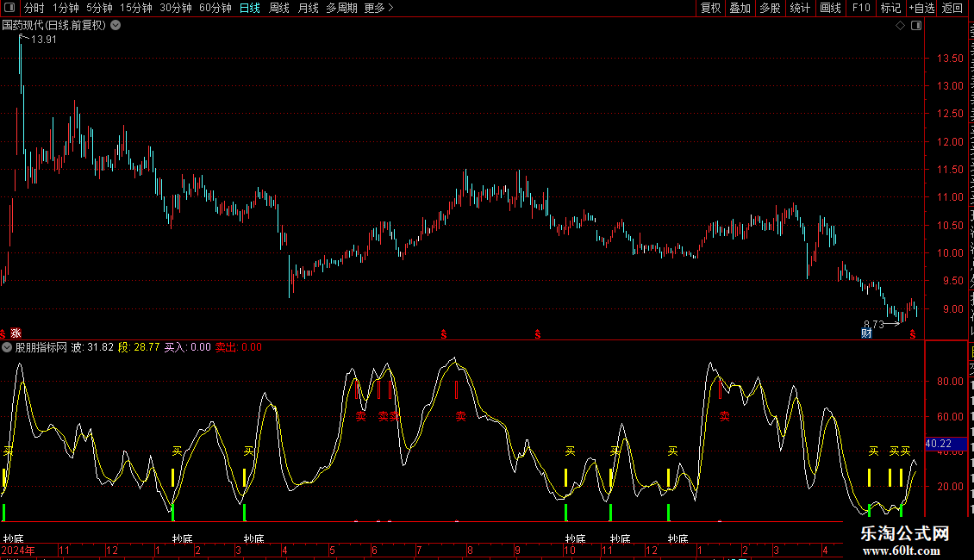The height and width of the screenshot is (560, 974).
Task: Open the 股朋指标网 indicator dropdown
Action: 7,347
